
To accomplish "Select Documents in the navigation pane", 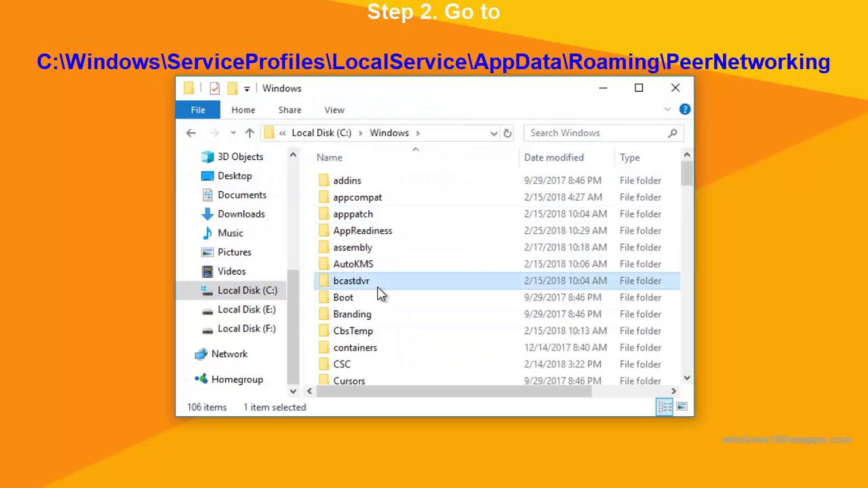I will (x=234, y=195).
